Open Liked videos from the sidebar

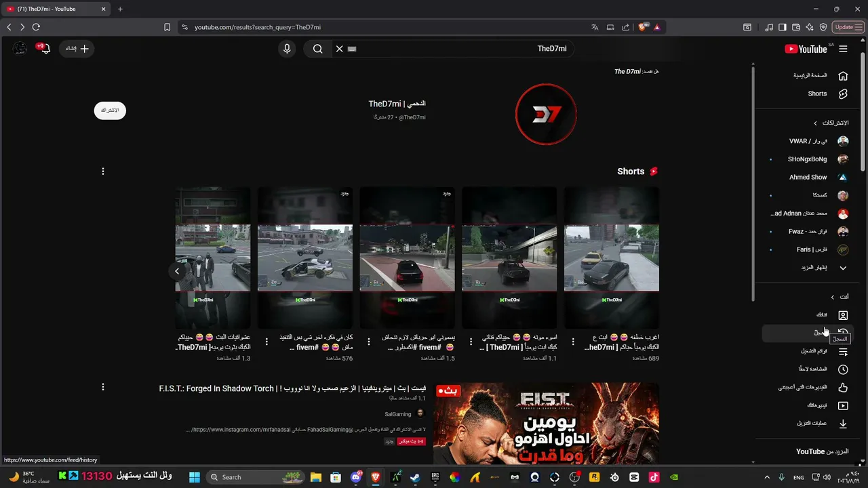pos(808,388)
